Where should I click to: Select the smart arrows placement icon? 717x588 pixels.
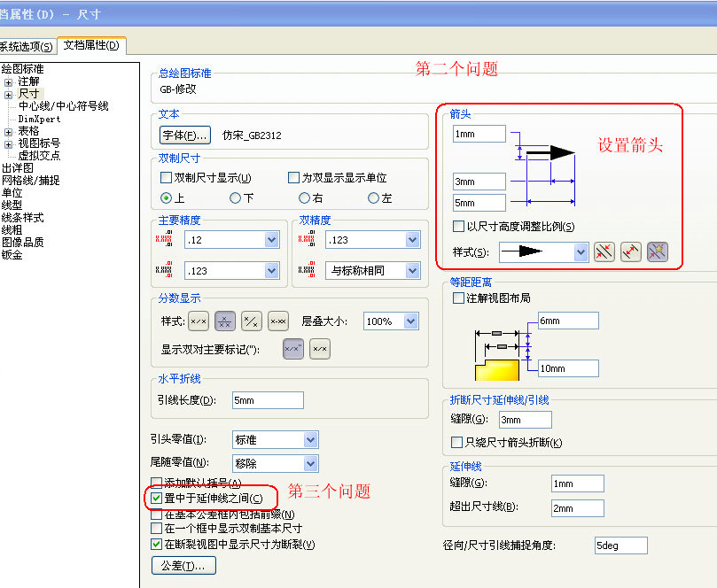(x=658, y=251)
